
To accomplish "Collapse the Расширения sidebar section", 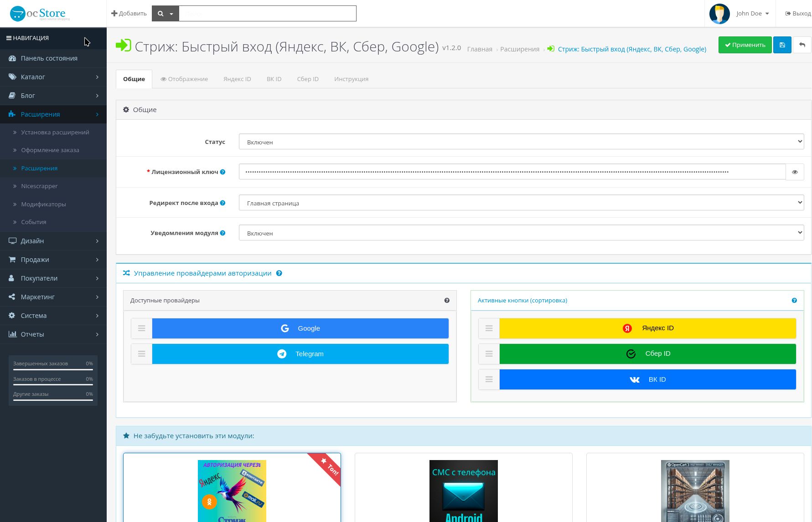I will [x=53, y=114].
